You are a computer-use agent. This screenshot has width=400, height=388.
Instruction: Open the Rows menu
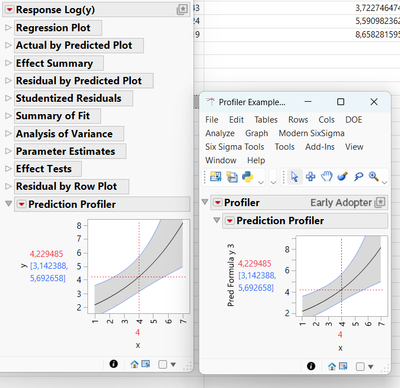(x=298, y=120)
